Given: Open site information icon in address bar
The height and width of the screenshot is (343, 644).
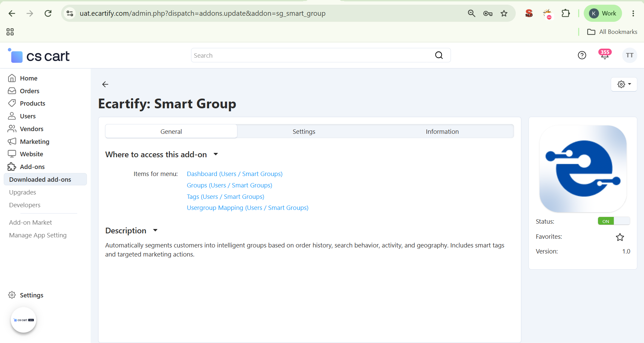Looking at the screenshot, I should tap(70, 13).
